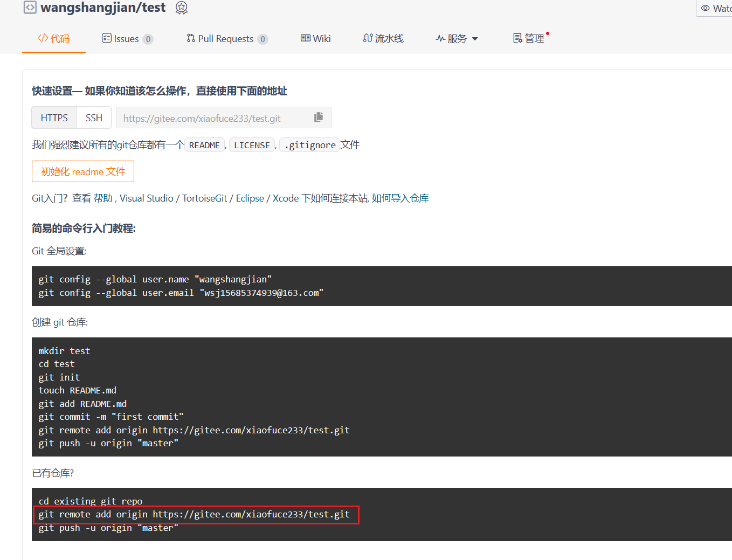
Task: Open the TortoiseGit guide link
Action: (204, 198)
